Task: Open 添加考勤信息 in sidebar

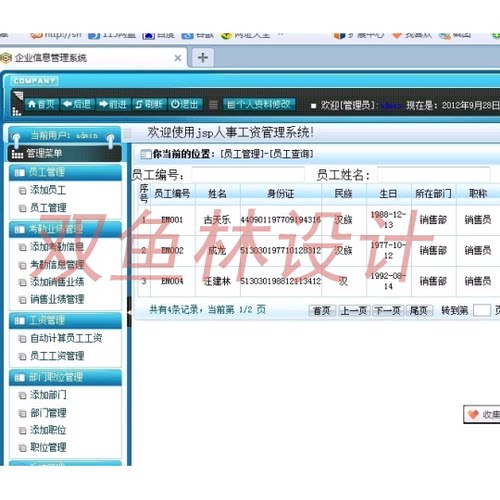Action: click(57, 247)
